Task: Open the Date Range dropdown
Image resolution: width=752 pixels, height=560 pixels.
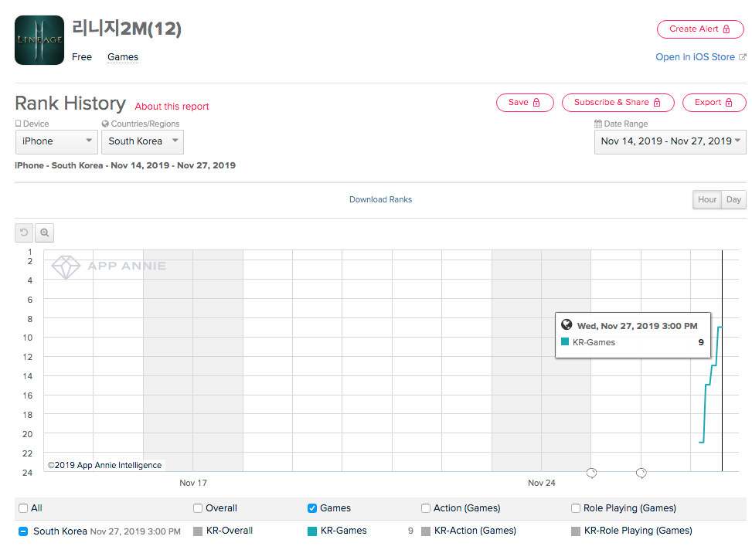Action: [x=670, y=141]
